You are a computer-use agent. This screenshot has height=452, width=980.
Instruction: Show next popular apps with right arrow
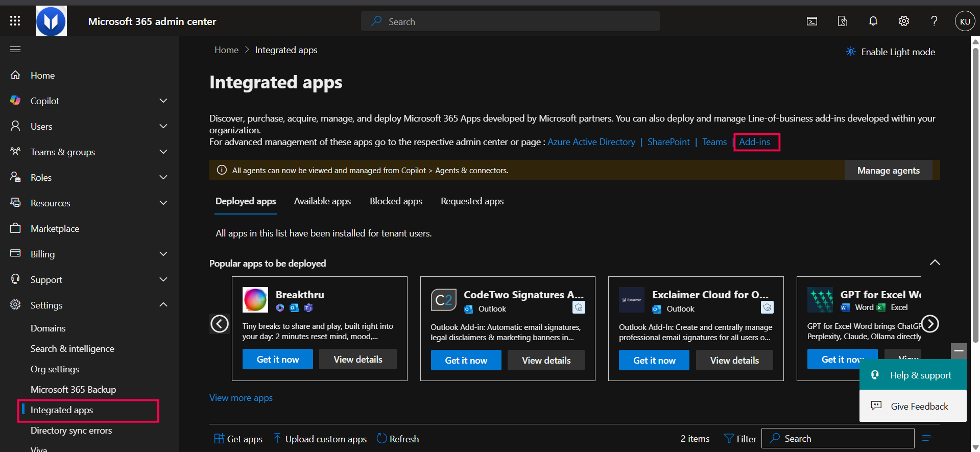[x=930, y=324]
